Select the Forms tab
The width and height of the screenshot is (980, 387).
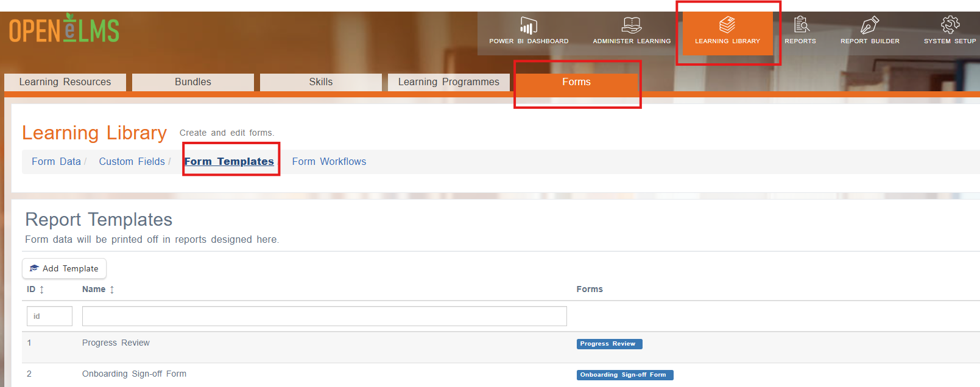tap(577, 82)
